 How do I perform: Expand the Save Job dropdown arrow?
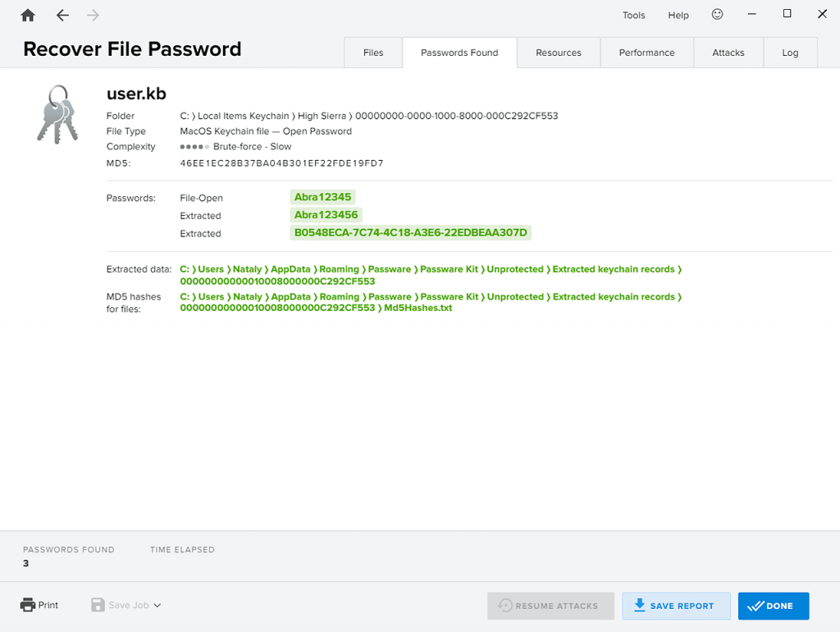pyautogui.click(x=157, y=605)
